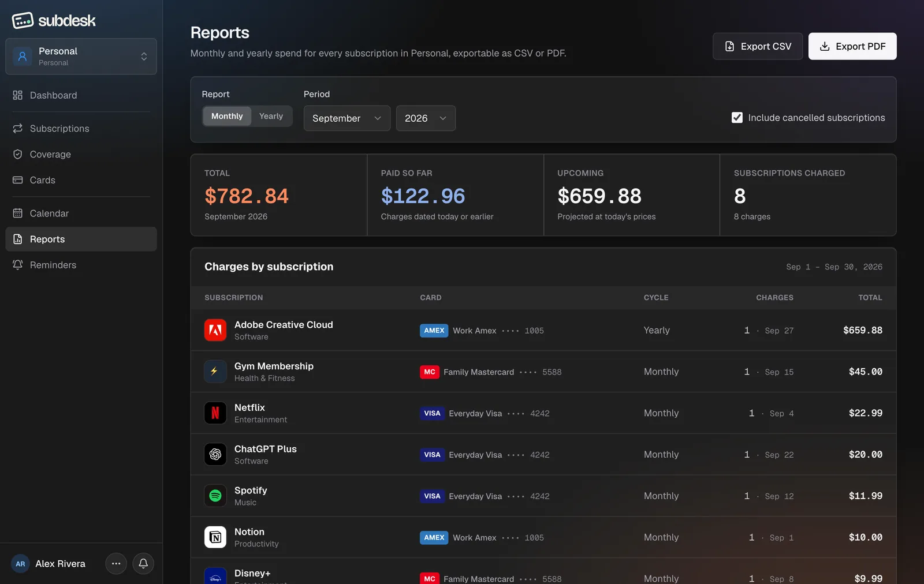Click the $659.88 total on Adobe row
Image resolution: width=924 pixels, height=584 pixels.
(863, 330)
